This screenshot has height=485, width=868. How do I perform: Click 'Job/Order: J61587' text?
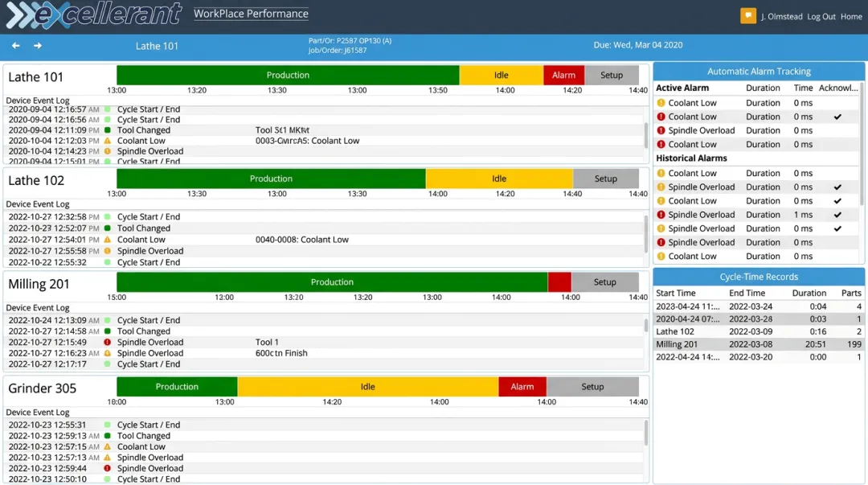337,51
